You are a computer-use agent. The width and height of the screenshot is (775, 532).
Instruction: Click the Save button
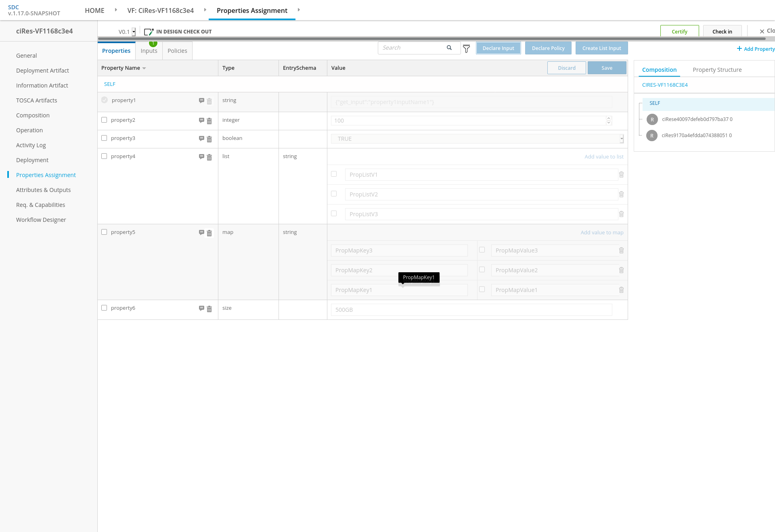click(x=607, y=68)
